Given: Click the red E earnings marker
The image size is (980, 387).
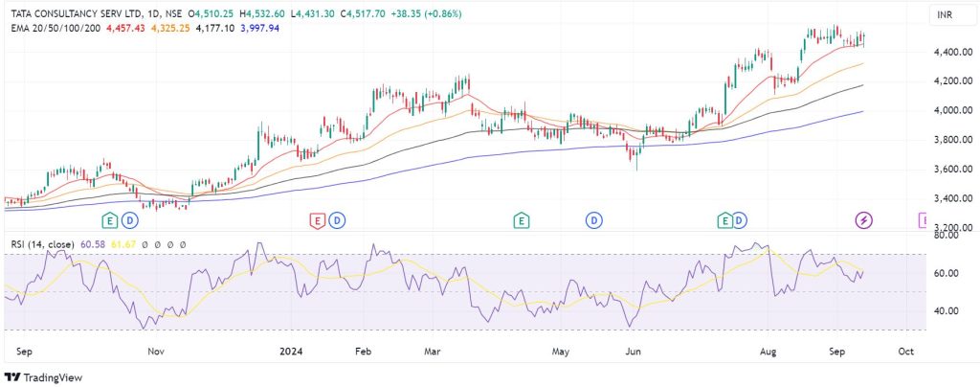Looking at the screenshot, I should [317, 220].
